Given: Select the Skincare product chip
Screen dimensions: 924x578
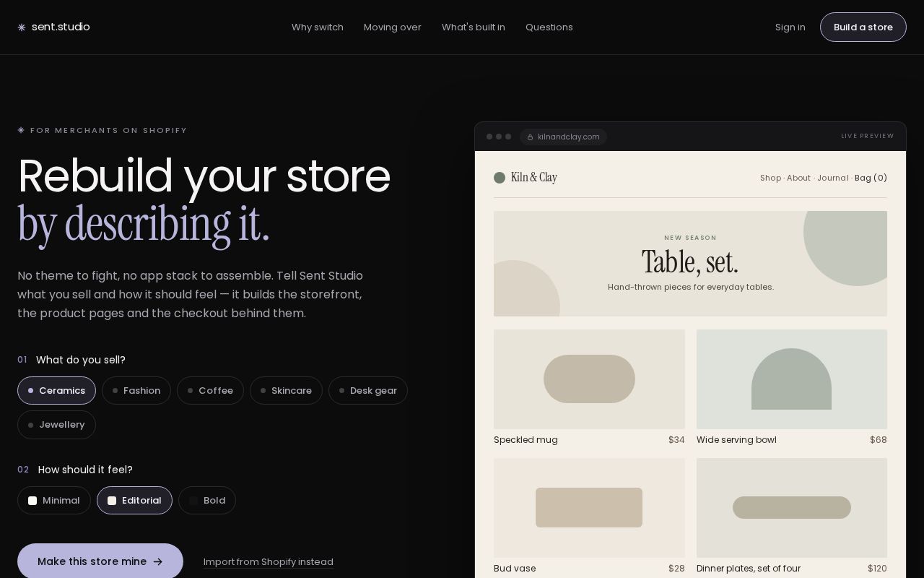Looking at the screenshot, I should pos(286,391).
